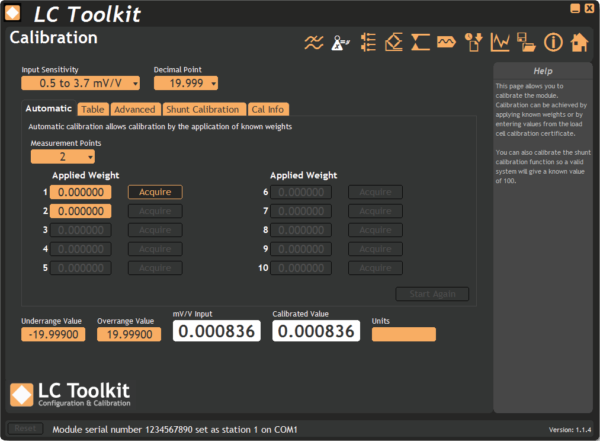Click Acquire for applied weight 10
Image resolution: width=600 pixels, height=441 pixels.
[x=375, y=268]
